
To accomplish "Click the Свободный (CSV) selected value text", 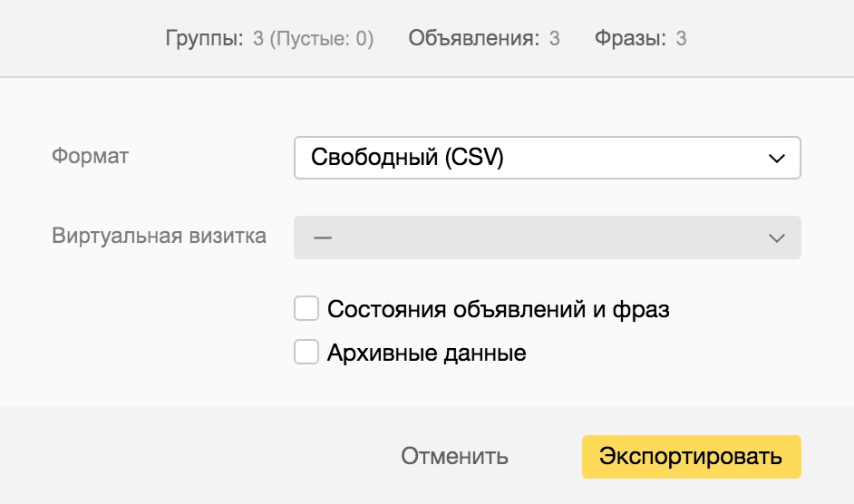I will pos(407,158).
